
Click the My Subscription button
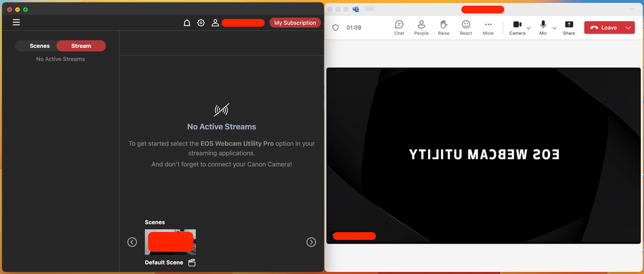pos(295,23)
